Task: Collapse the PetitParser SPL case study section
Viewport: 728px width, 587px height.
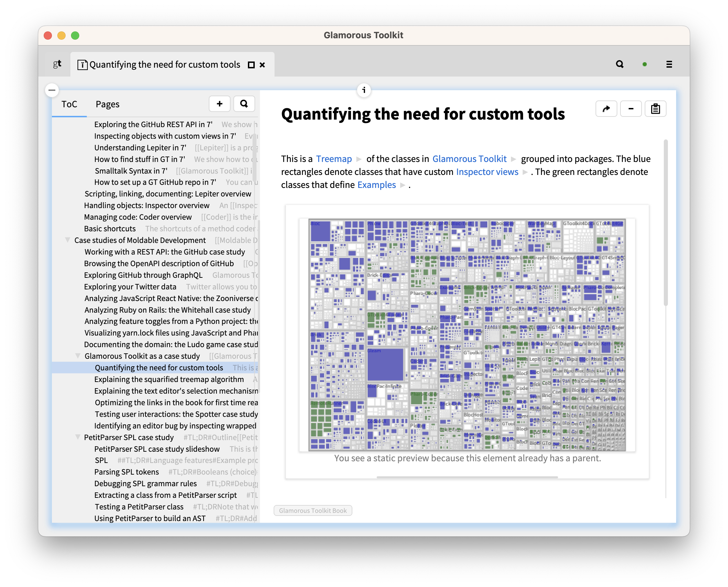Action: tap(77, 437)
